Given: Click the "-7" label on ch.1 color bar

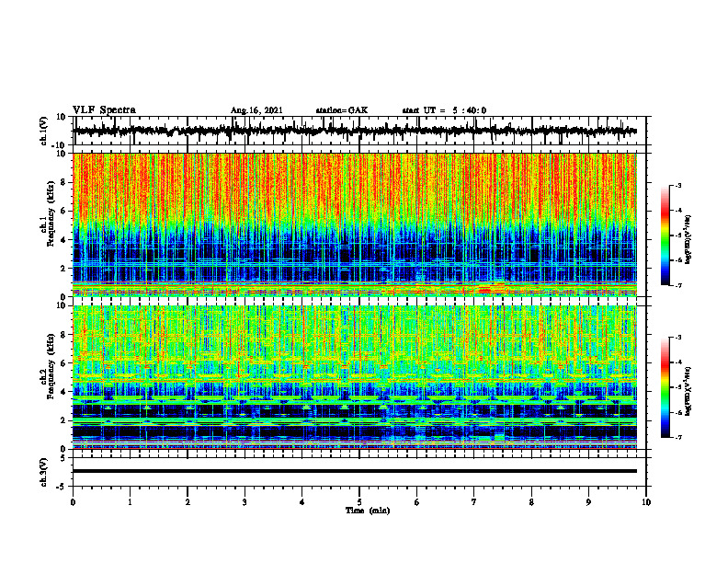Looking at the screenshot, I should point(678,285).
